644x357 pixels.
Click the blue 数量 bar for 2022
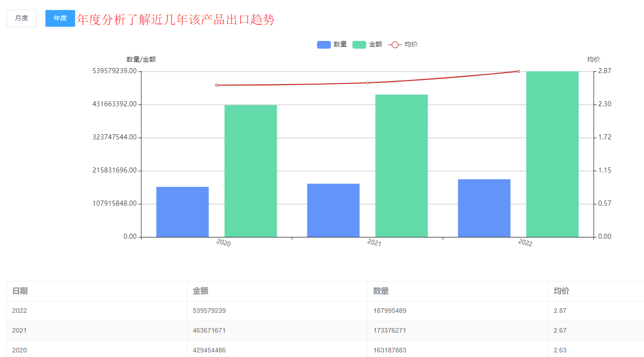[x=484, y=208]
